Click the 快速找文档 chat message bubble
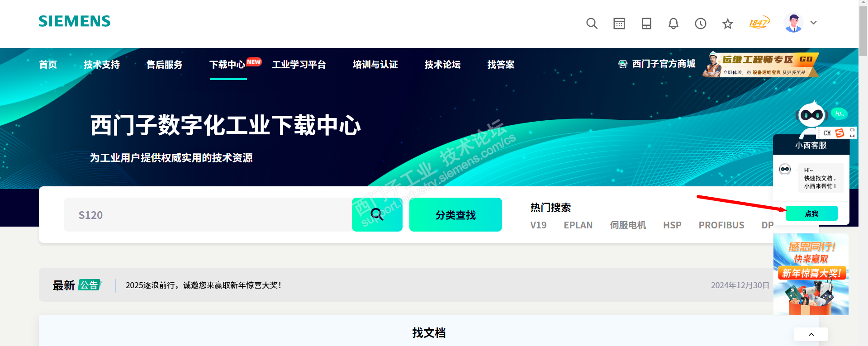The height and width of the screenshot is (346, 868). pos(821,178)
